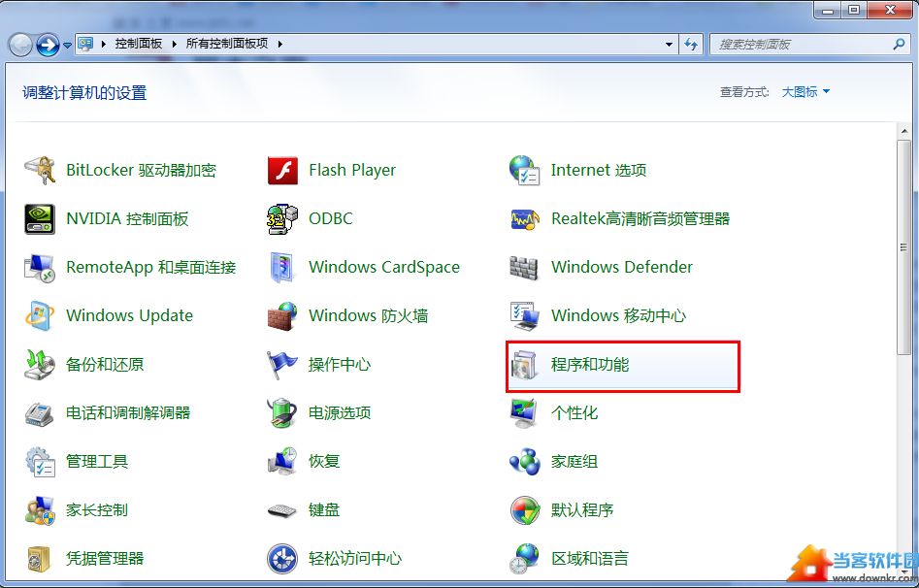Click the scrollbar up arrow
919x588 pixels.
point(904,131)
